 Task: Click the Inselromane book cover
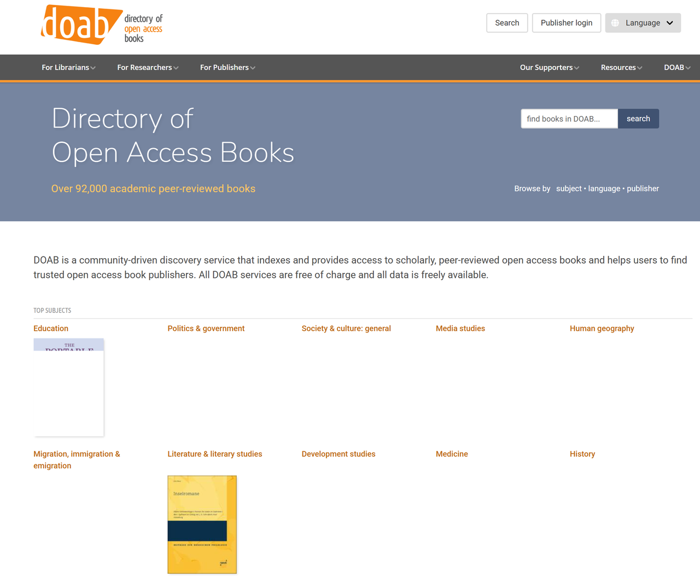point(202,525)
